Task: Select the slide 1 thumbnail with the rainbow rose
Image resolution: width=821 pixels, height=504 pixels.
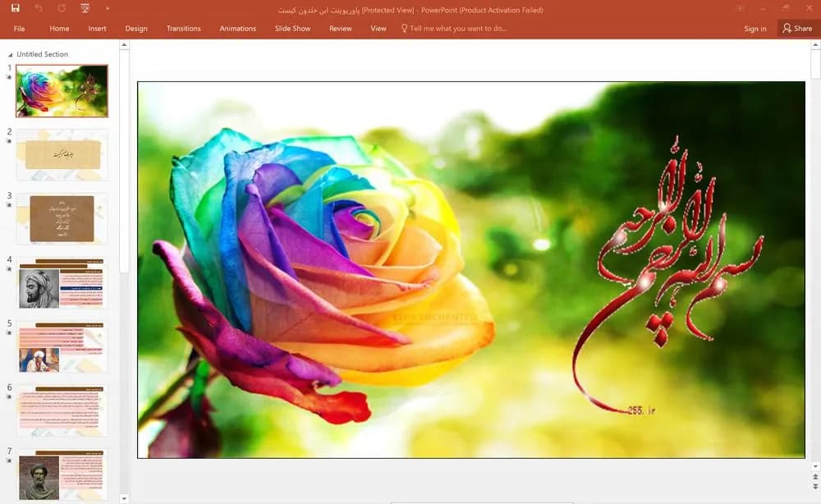Action: (62, 90)
